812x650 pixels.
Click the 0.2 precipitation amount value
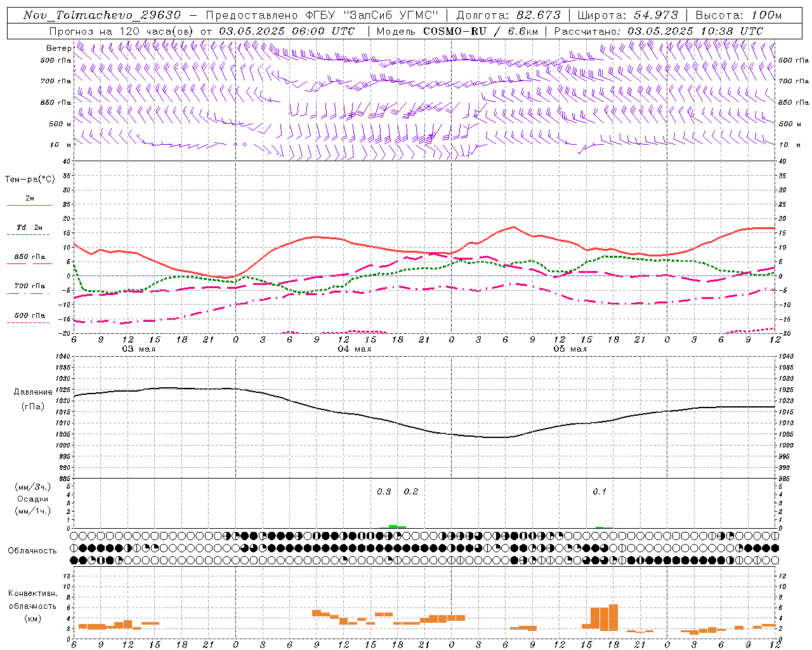click(411, 492)
